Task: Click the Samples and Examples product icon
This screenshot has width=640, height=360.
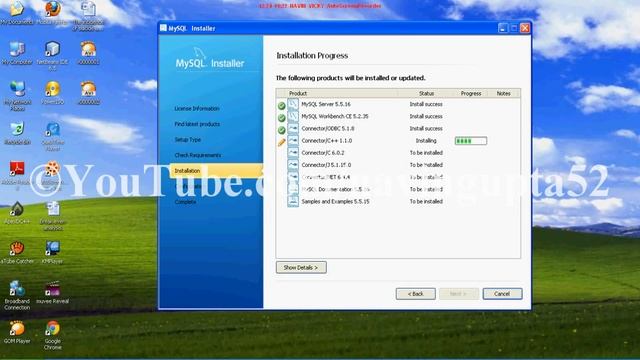Action: [x=293, y=201]
